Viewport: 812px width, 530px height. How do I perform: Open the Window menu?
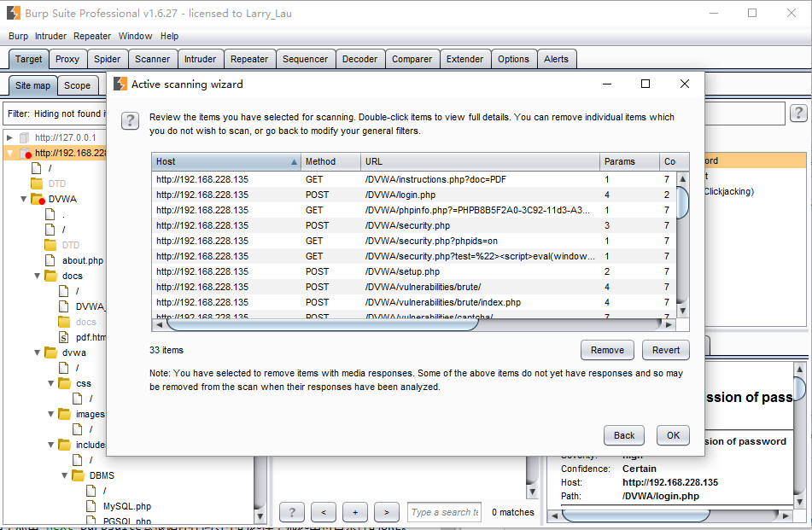click(135, 36)
